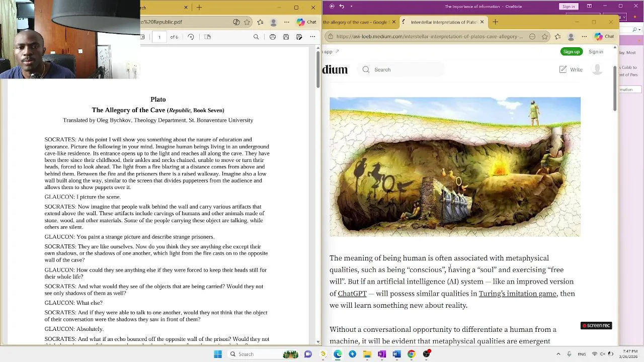Close the allegory of the cave Google tab
This screenshot has height=362, width=644.
(393, 22)
